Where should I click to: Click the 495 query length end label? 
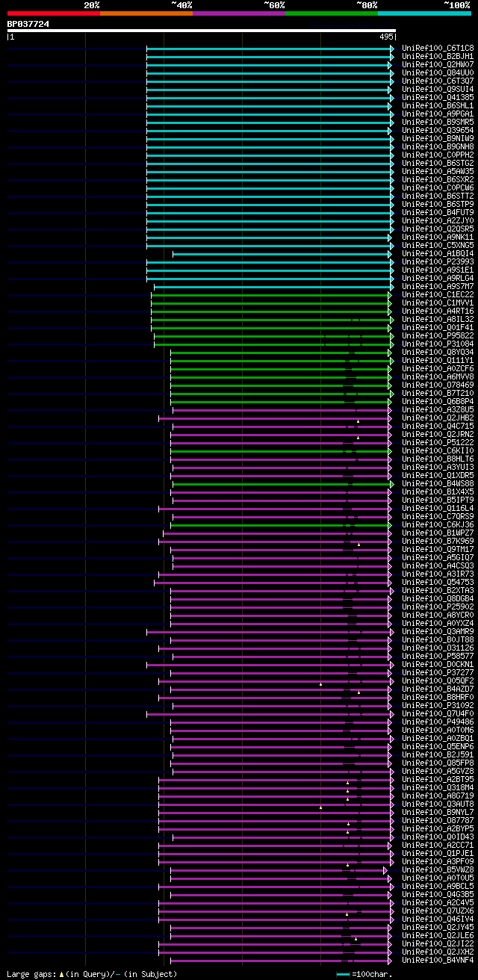[x=386, y=37]
